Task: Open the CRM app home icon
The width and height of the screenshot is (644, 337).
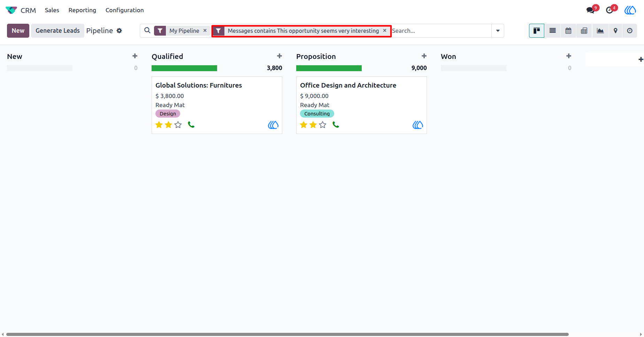Action: tap(11, 10)
